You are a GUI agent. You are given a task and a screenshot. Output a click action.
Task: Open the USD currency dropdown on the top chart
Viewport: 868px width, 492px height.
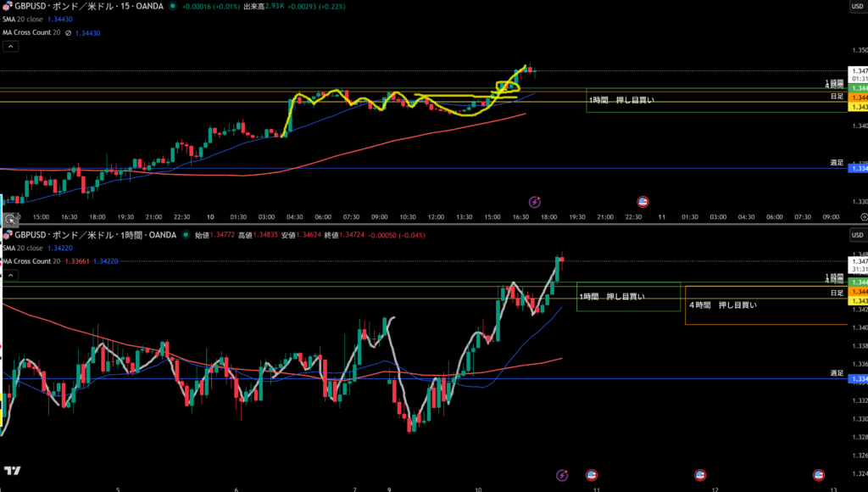(x=857, y=6)
